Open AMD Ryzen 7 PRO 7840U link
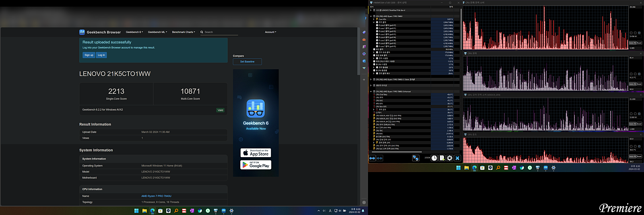This screenshot has height=215, width=644. point(156,196)
